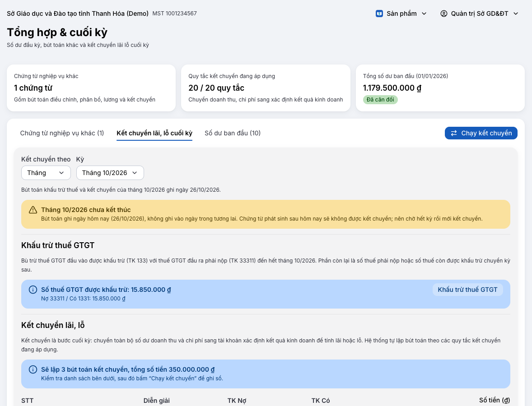Click the Đã cân đối status badge

[x=380, y=100]
